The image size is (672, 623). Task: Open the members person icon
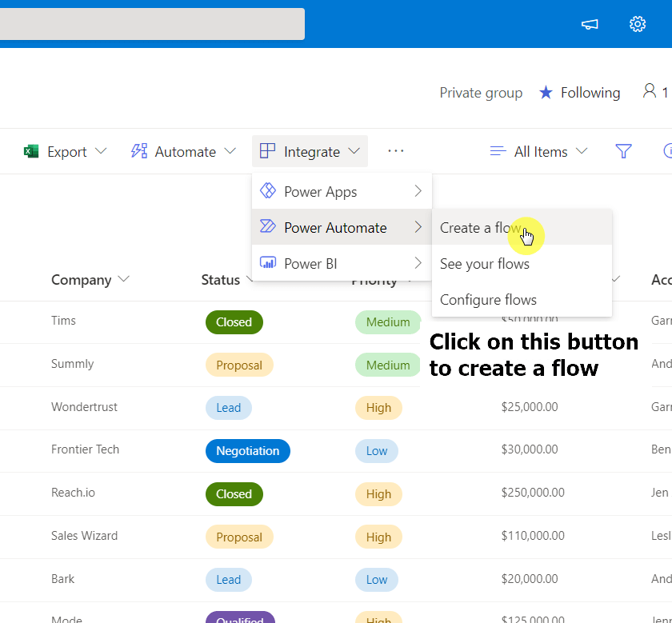click(650, 91)
